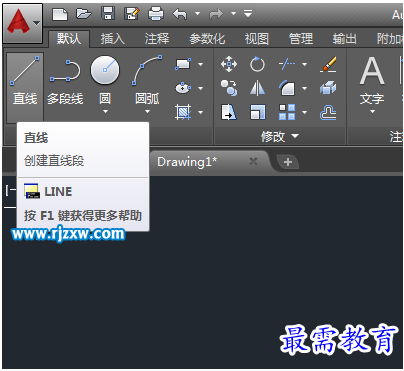Undo the last action
This screenshot has height=371, width=404.
point(180,14)
